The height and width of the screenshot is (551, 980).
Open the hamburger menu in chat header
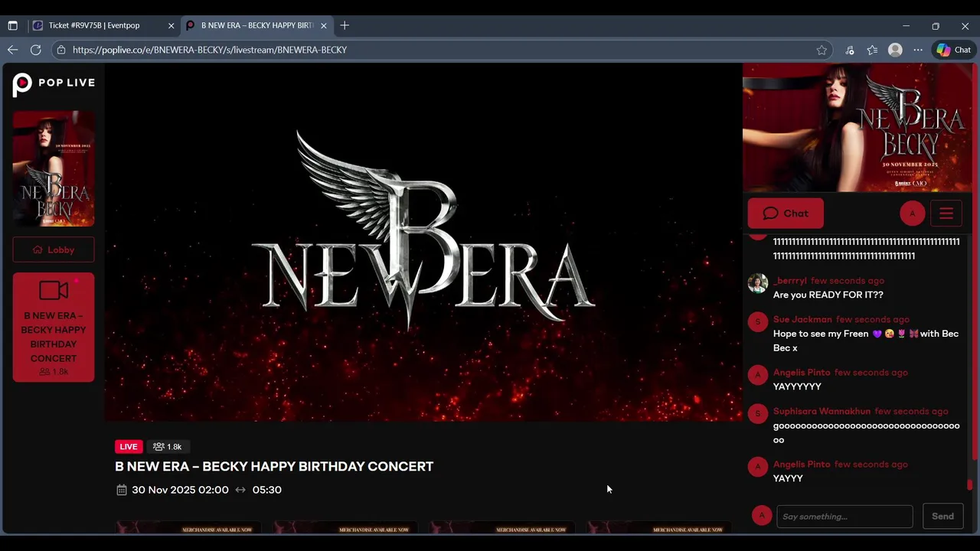pyautogui.click(x=946, y=214)
